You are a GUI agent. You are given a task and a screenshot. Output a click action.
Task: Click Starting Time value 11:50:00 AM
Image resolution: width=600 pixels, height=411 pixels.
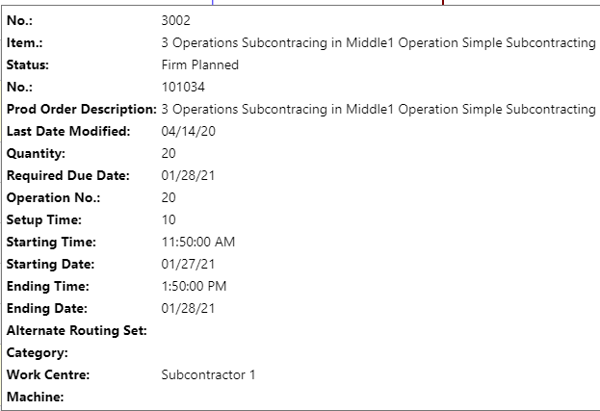click(x=198, y=242)
